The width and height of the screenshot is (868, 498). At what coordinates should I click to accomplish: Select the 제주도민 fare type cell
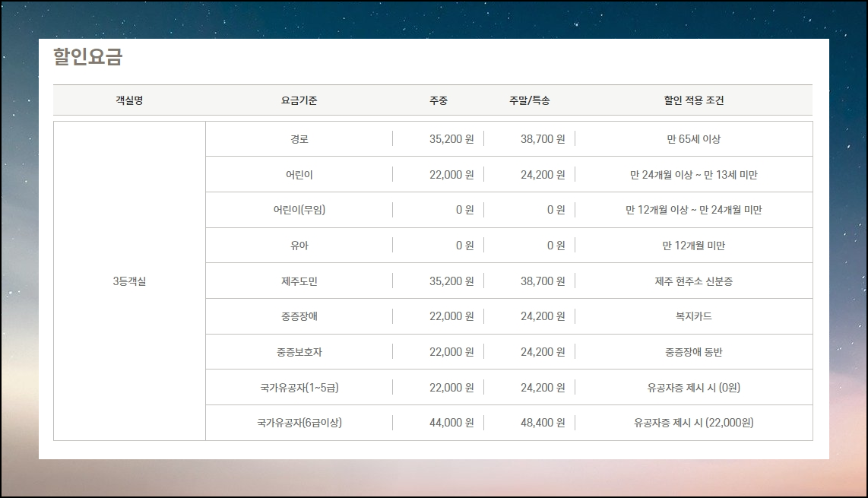299,281
